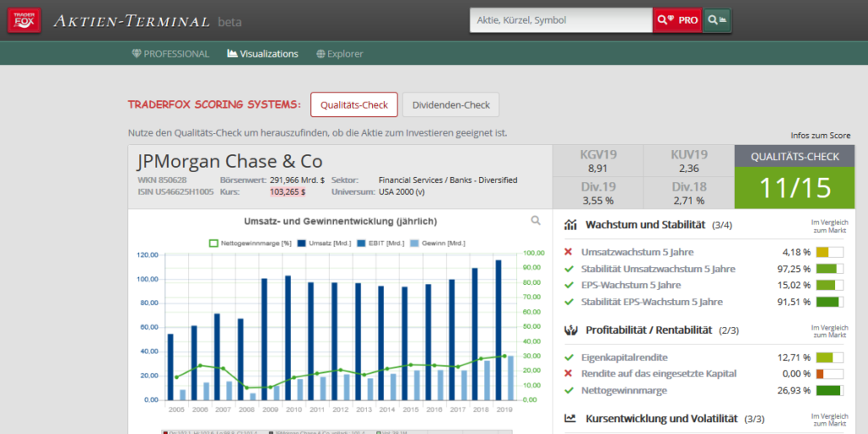The image size is (868, 434).
Task: Click the green check beside Stabilität Umsatzwachstum 5 Jahre
Action: tap(568, 269)
